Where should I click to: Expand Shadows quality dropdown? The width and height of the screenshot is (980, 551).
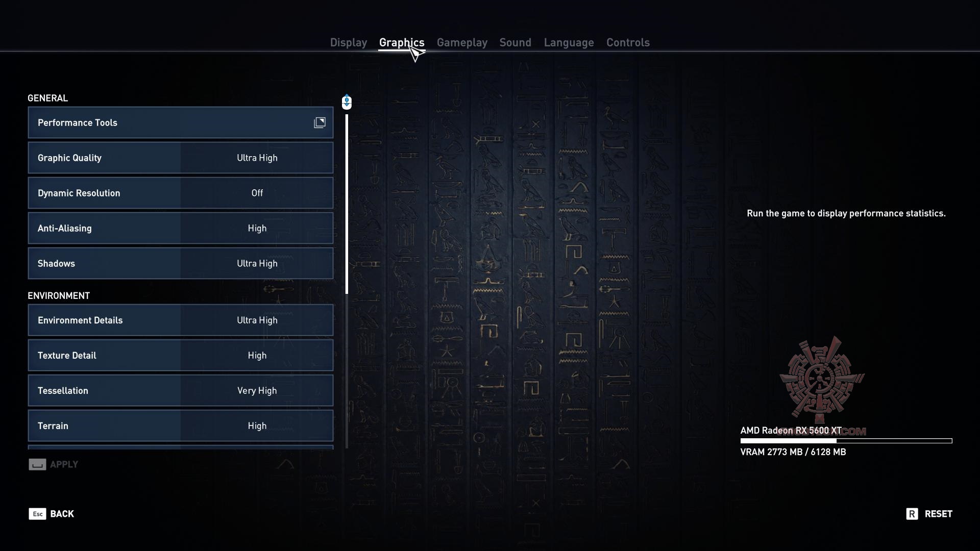257,263
